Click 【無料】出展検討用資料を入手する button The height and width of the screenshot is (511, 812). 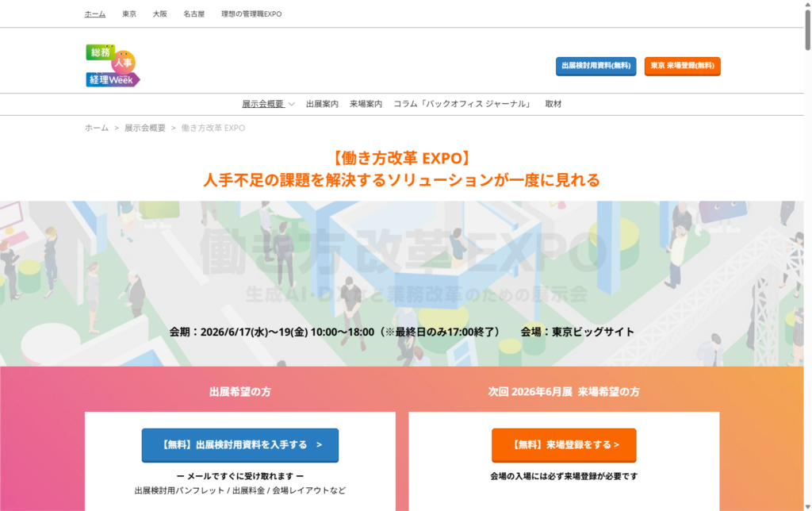(x=239, y=445)
